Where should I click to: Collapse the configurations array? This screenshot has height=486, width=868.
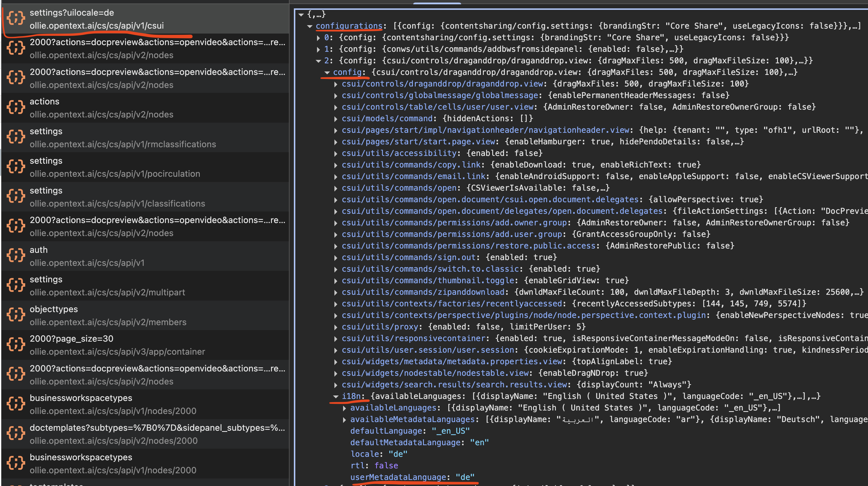click(310, 26)
